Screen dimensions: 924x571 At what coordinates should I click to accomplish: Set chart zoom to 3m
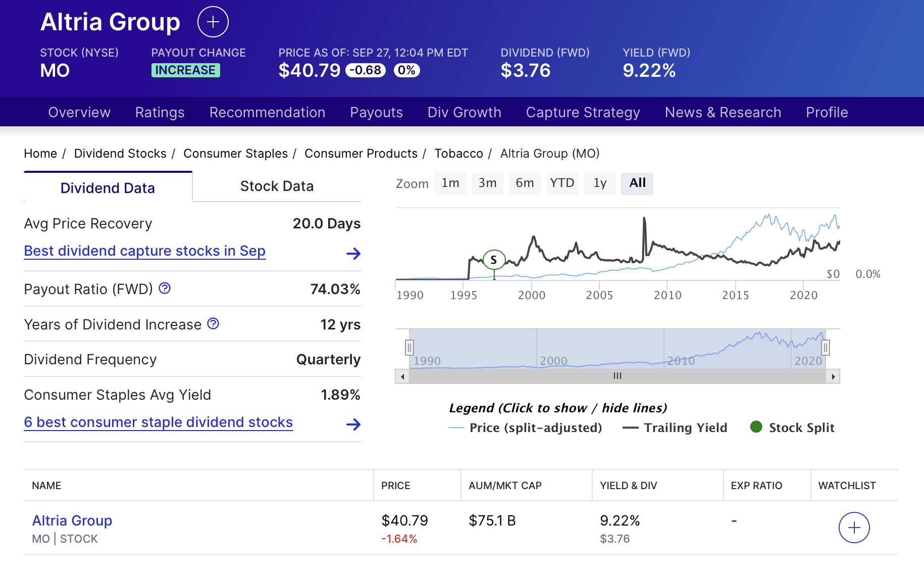[488, 183]
